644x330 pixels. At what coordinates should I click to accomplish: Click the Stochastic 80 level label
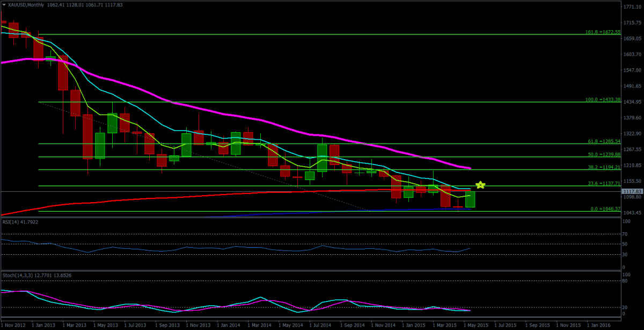625,281
